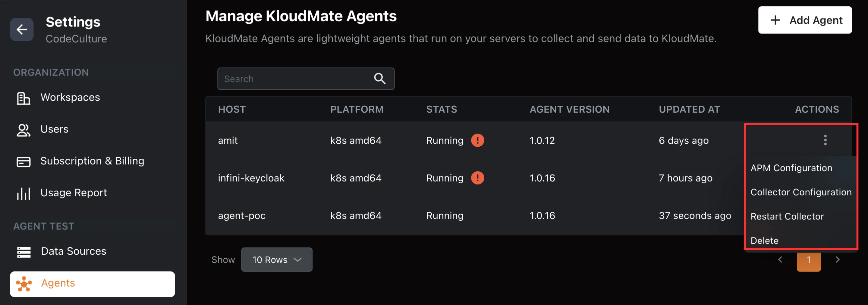Click the PLATFORM column header
The width and height of the screenshot is (868, 305).
pos(357,109)
